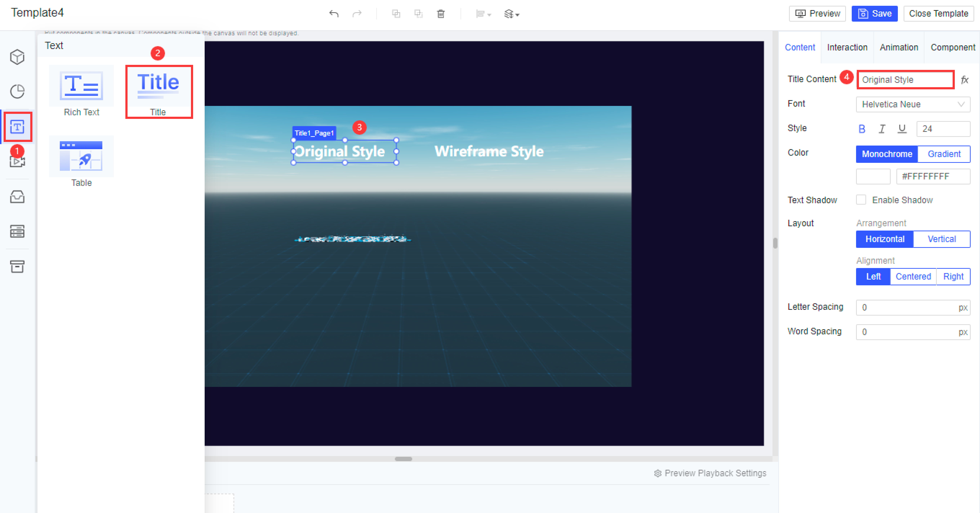Viewport: 980px width, 513px height.
Task: Switch to the Animation tab
Action: 899,48
